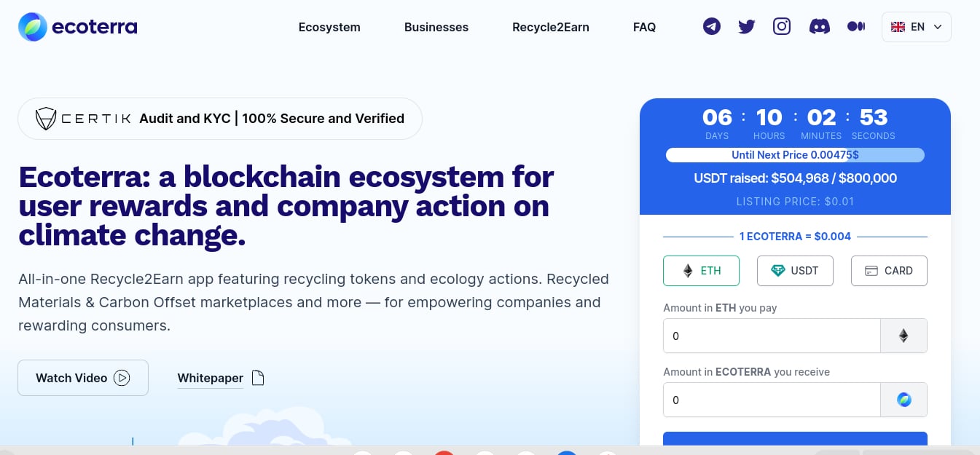Open the Telegram social icon
Screen dimensions: 980x455
coord(712,27)
